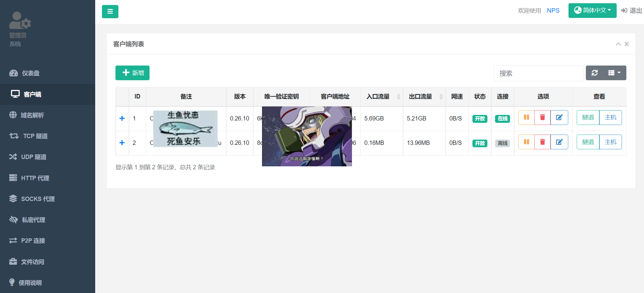
Task: Toggle pause on client 2
Action: point(526,142)
